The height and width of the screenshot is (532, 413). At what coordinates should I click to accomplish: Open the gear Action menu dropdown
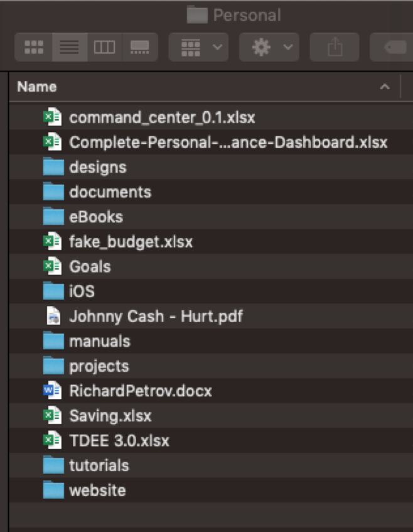(269, 47)
